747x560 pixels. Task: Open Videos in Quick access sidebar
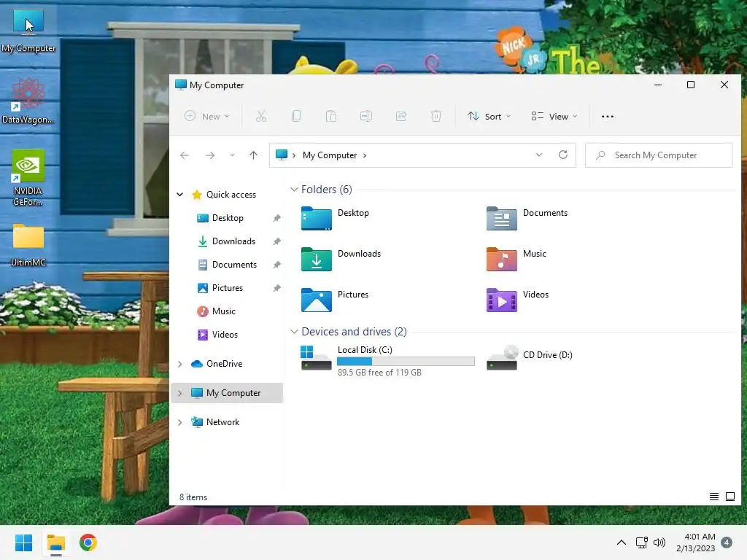(x=217, y=334)
